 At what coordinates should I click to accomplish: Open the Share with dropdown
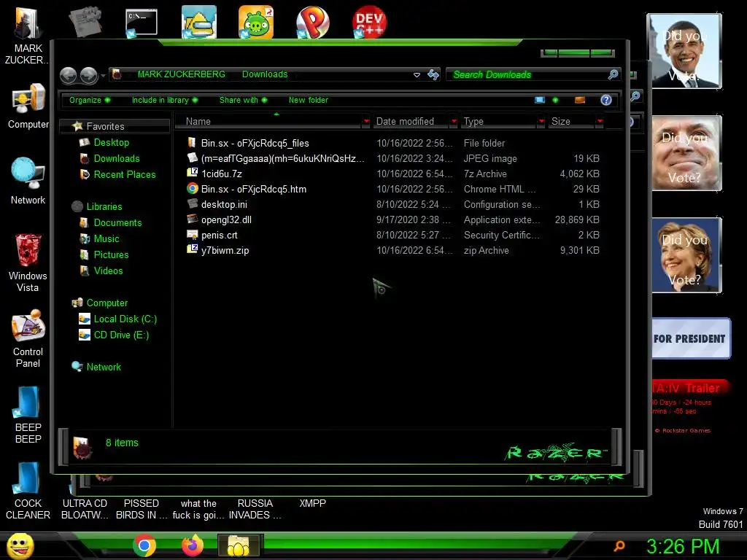[x=243, y=100]
